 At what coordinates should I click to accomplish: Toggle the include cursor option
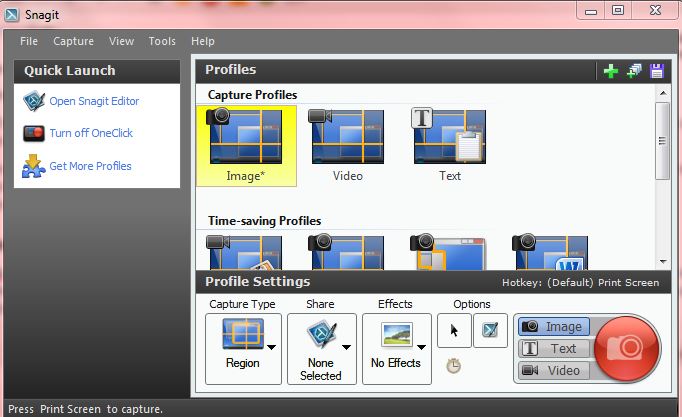tap(454, 330)
